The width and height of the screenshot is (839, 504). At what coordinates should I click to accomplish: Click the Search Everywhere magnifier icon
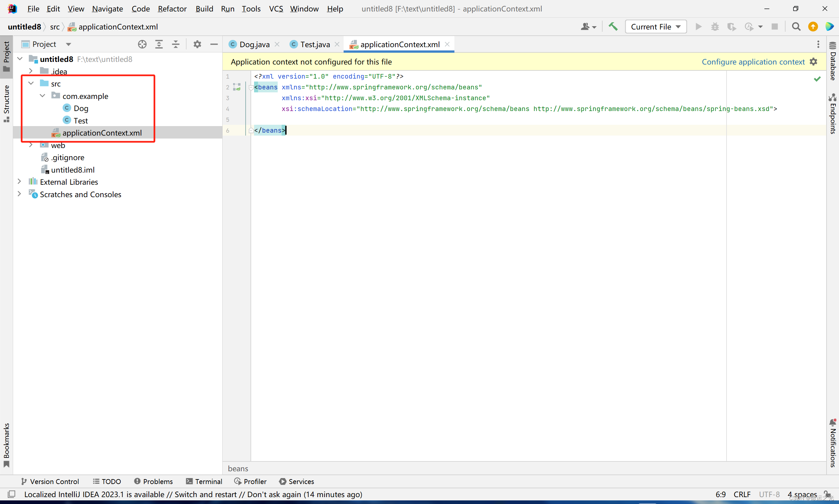tap(796, 27)
